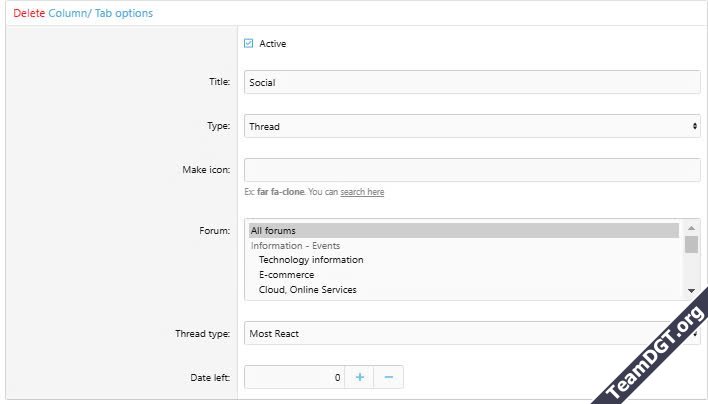
Task: Click the Date left number field
Action: 295,377
